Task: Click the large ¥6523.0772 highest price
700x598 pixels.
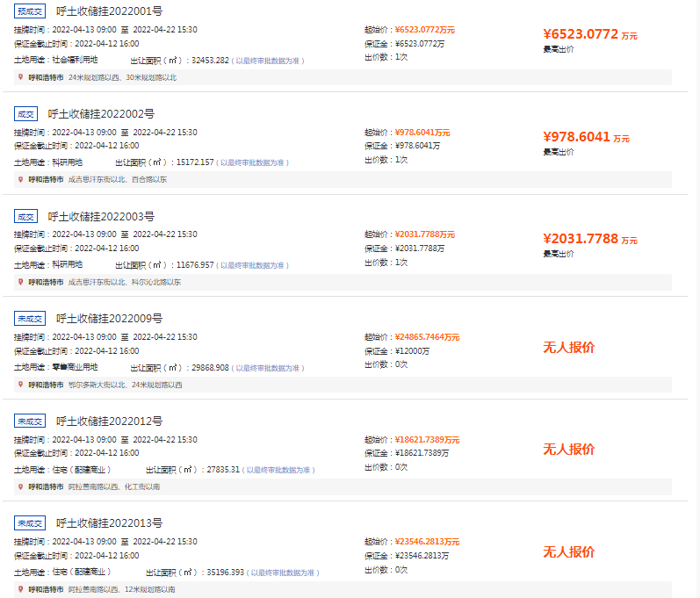Action: (x=581, y=34)
